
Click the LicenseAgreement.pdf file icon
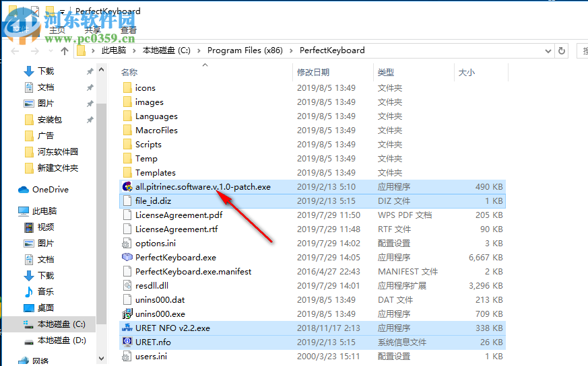[127, 215]
